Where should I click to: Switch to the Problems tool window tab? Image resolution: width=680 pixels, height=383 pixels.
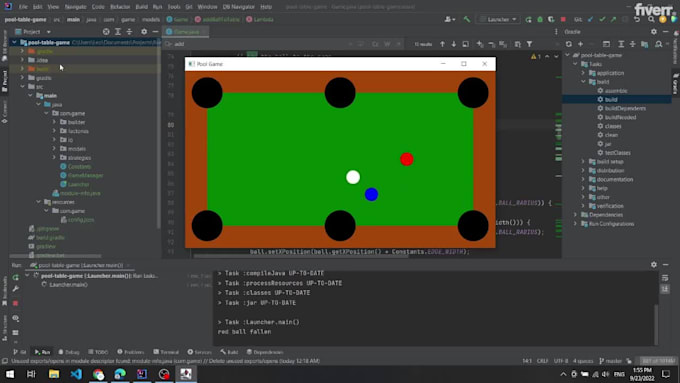[x=131, y=352]
